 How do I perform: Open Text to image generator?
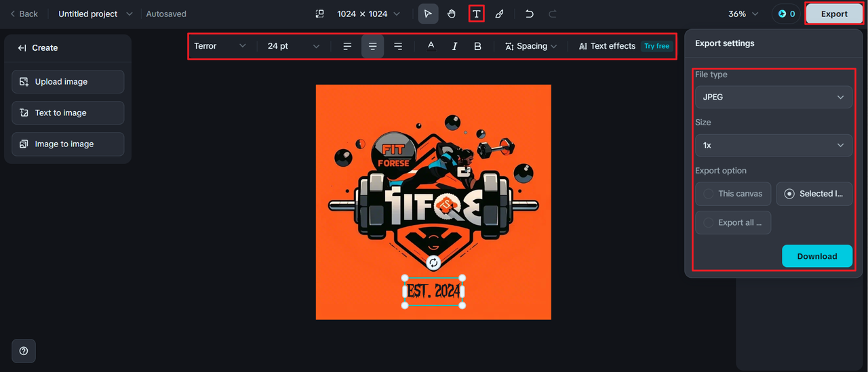(68, 112)
